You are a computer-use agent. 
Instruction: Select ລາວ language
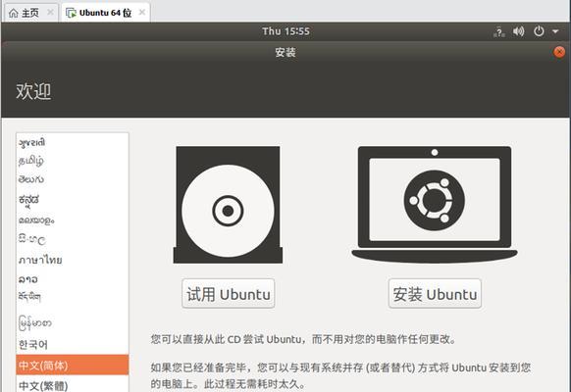tap(73, 279)
